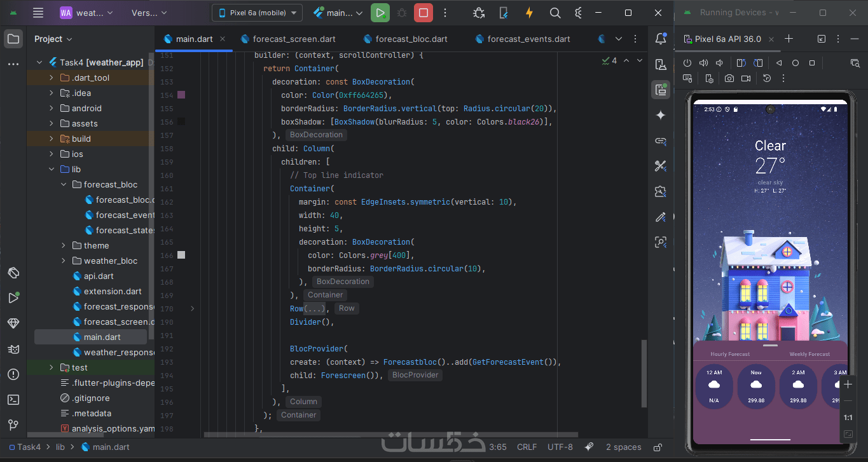This screenshot has width=868, height=462.
Task: Stop the running app with red Stop button
Action: (424, 13)
